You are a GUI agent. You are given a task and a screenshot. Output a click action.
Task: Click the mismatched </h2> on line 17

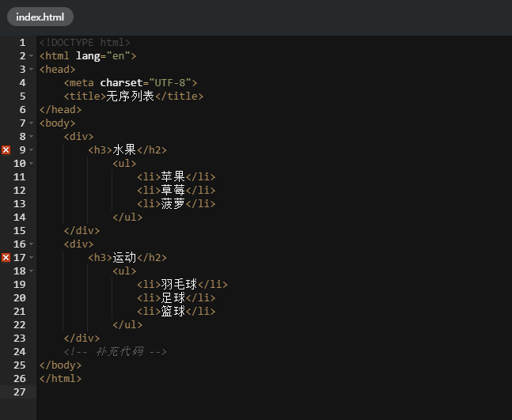click(152, 258)
